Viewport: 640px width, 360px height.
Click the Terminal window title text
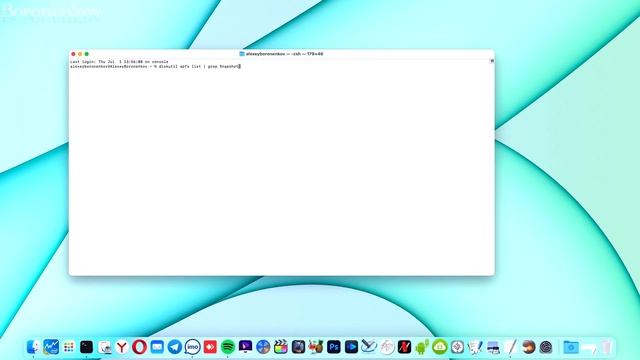click(x=284, y=54)
